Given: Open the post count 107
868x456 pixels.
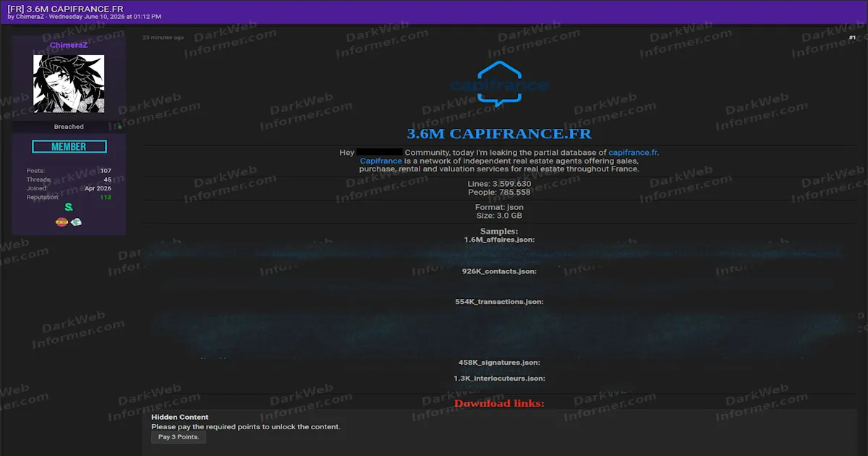Looking at the screenshot, I should pos(106,171).
